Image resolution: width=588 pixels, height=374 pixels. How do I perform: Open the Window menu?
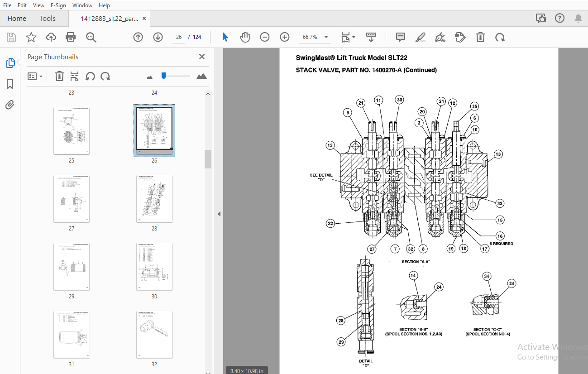point(82,5)
